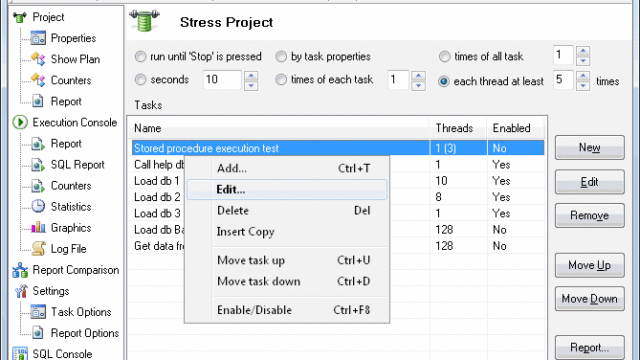Viewport: 640px width, 360px height.
Task: Click the Stress Project database header icon
Action: pos(144,21)
